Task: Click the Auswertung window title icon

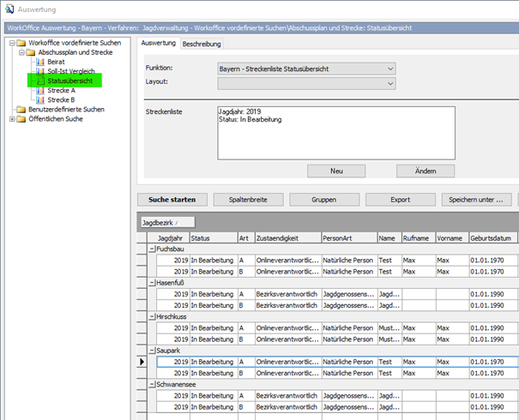Action: click(x=9, y=9)
